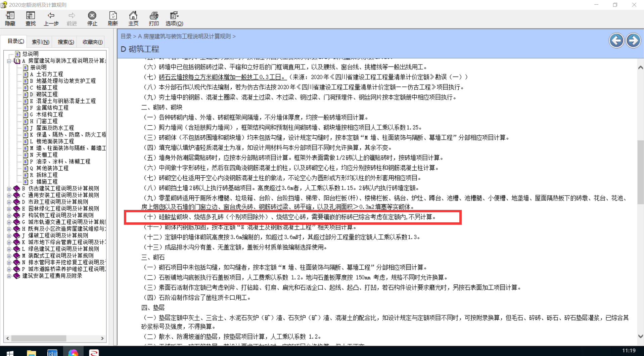644x356 pixels.
Task: Select tree item D 砌筑工程
Action: click(x=44, y=94)
